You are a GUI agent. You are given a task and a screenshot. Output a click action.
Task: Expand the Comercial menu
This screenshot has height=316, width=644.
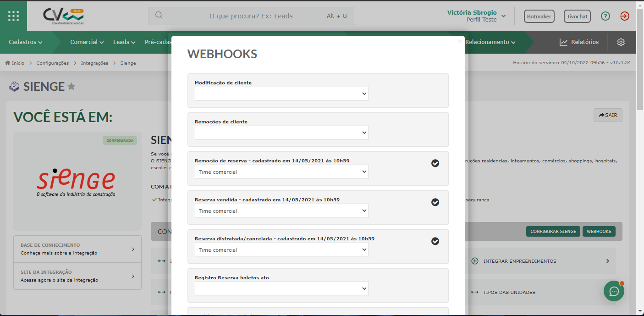point(87,42)
